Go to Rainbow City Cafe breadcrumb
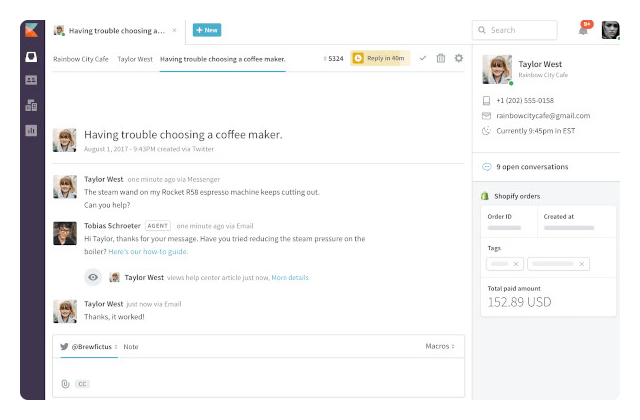 [81, 59]
